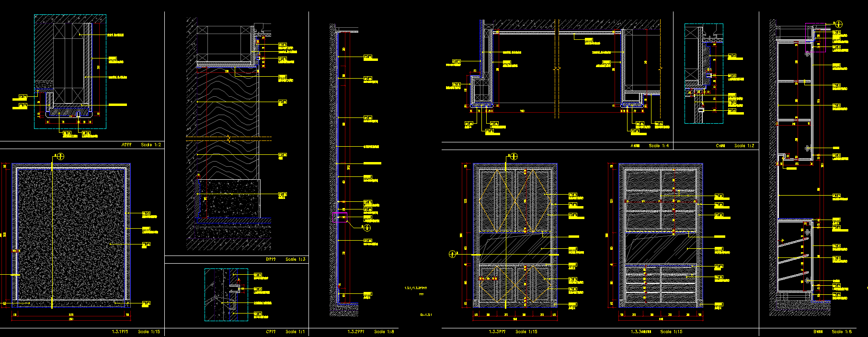The image size is (868, 337).
Task: Select the magenta detail box atop the tall cabinet section
Action: (x=815, y=24)
